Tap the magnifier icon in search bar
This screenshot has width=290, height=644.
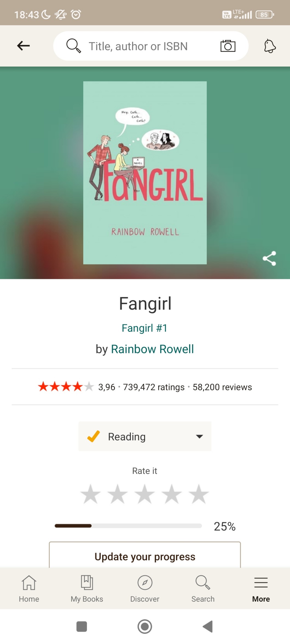(74, 46)
